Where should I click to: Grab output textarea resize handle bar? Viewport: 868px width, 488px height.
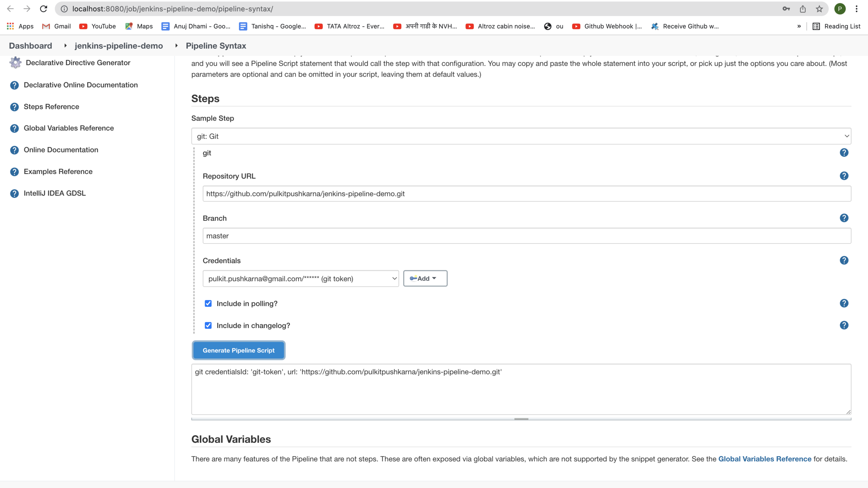[521, 419]
